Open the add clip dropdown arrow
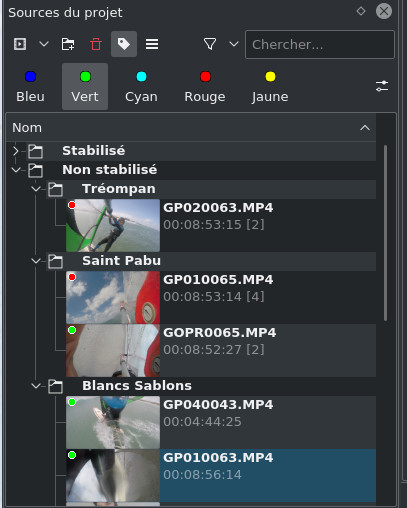The height and width of the screenshot is (508, 407). 44,44
